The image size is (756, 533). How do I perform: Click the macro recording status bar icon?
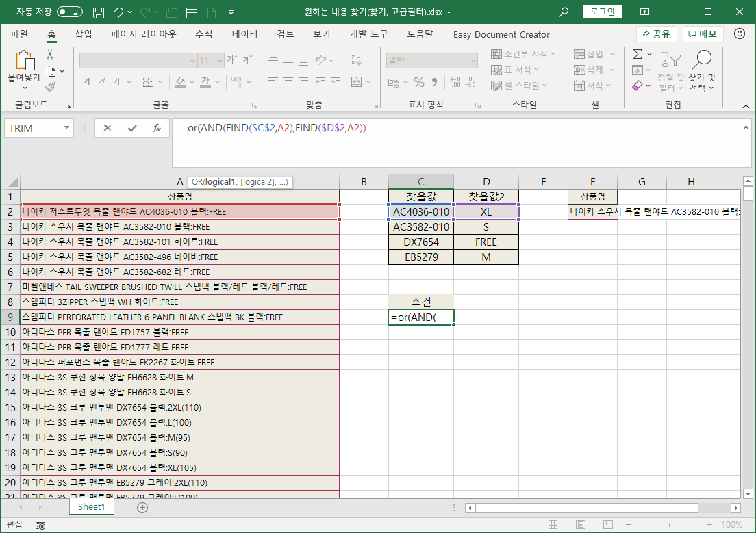40,524
